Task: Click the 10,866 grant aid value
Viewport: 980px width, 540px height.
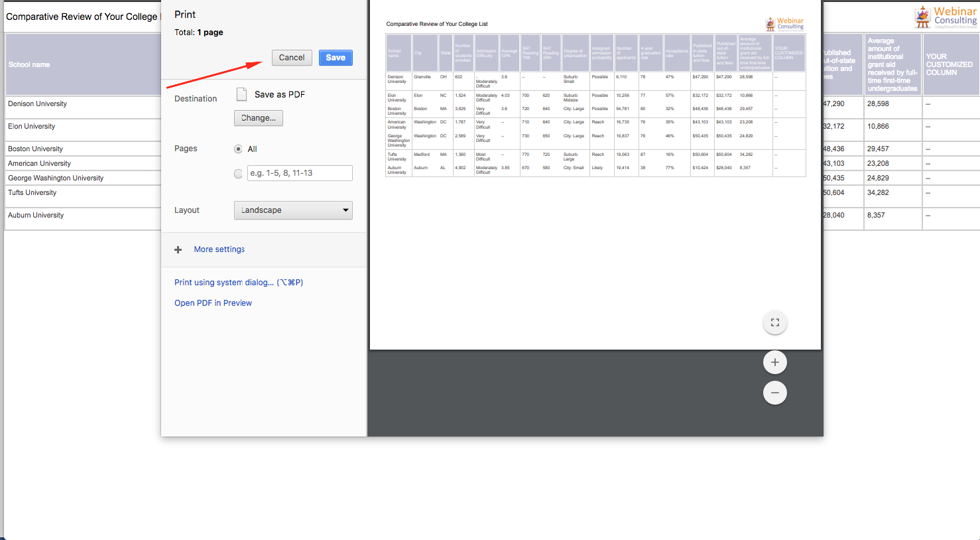Action: [x=878, y=127]
